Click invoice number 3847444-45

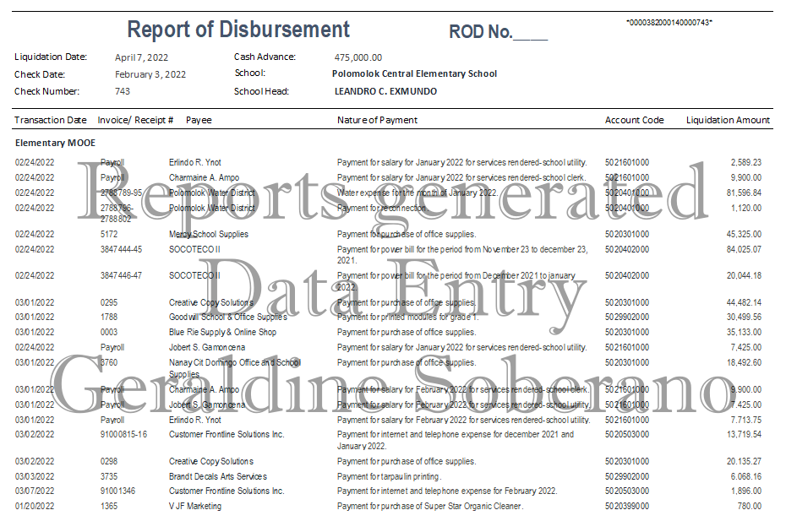(121, 249)
